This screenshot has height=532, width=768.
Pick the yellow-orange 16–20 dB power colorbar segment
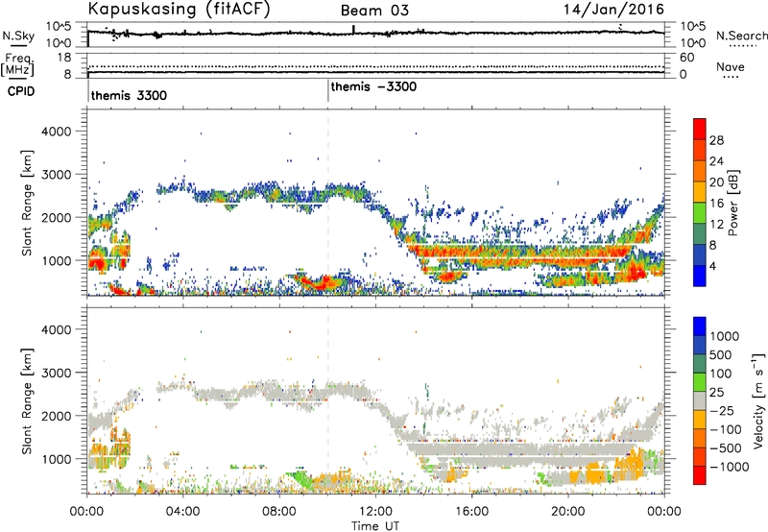coord(700,192)
